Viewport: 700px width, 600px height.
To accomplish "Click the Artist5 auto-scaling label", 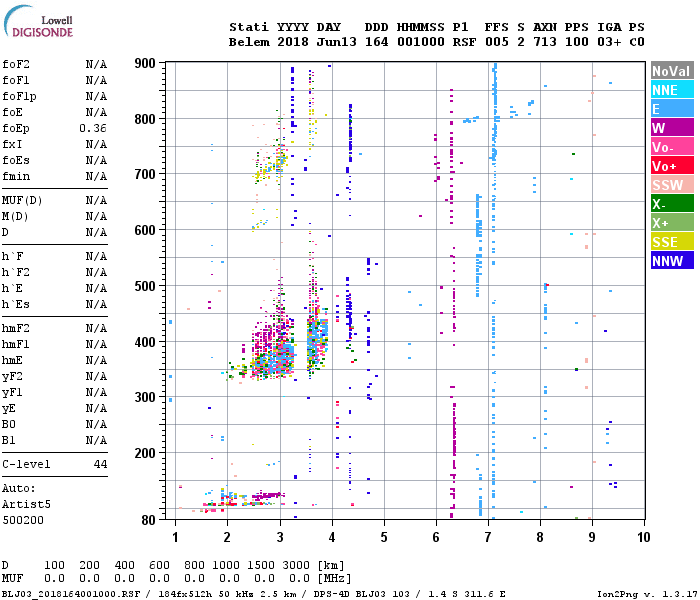I will point(26,504).
